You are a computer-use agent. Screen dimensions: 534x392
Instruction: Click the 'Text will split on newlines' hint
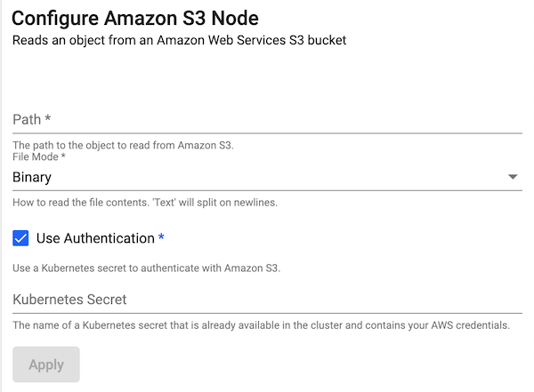tap(145, 202)
